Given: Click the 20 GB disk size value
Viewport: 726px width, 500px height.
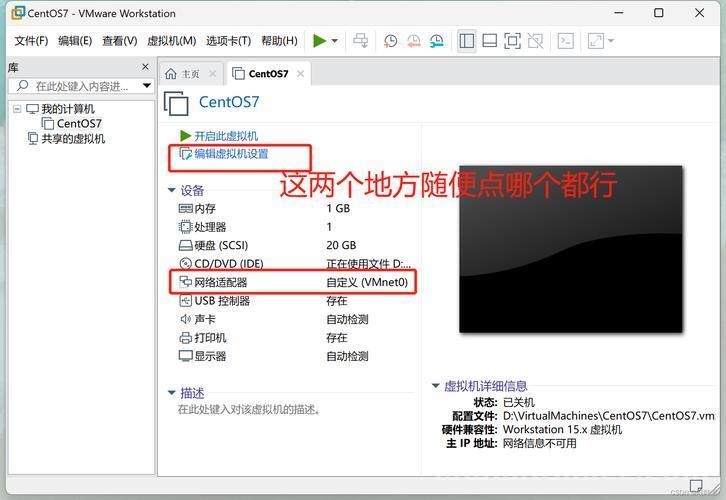Looking at the screenshot, I should [x=341, y=245].
